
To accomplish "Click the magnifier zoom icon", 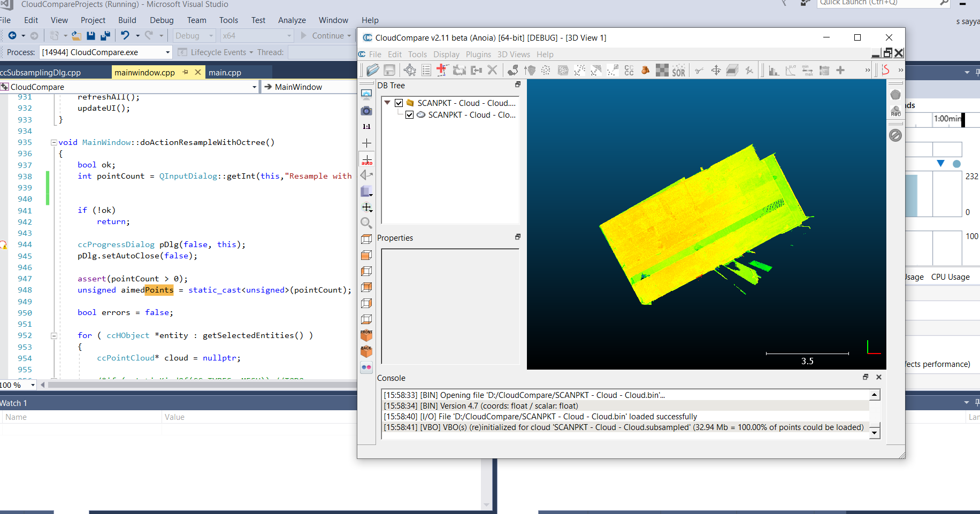I will pos(366,223).
